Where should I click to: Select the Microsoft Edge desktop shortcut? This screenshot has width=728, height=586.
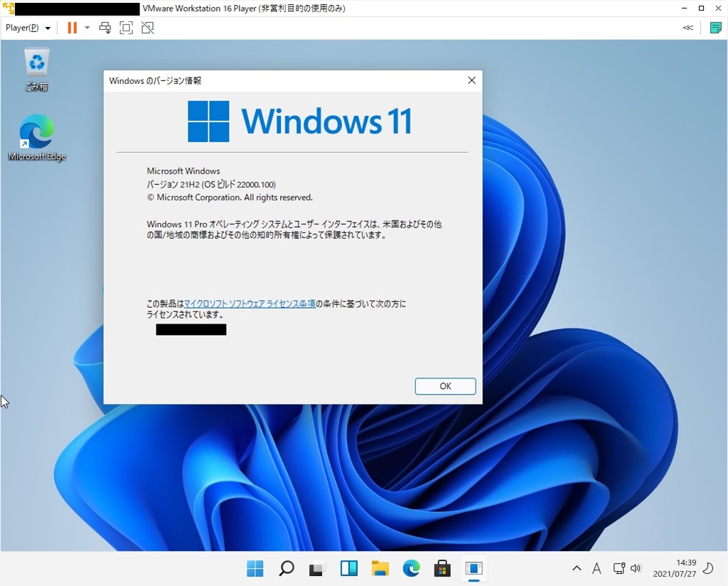tap(37, 138)
